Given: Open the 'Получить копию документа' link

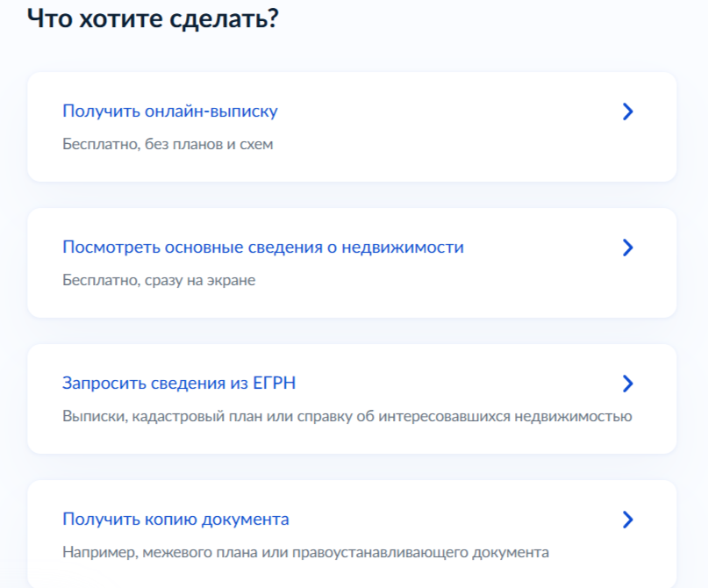Looking at the screenshot, I should coord(175,520).
